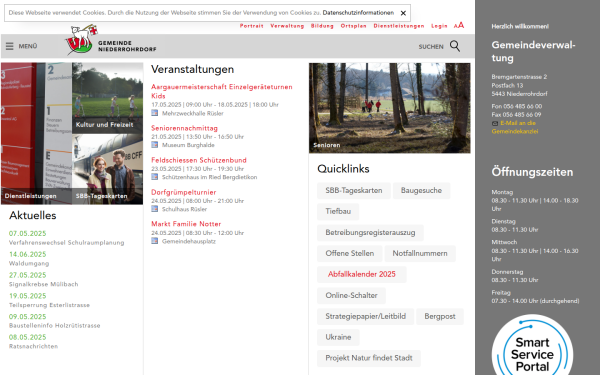Click the Gemeinde Niederrohrdorf logo
This screenshot has width=600, height=375.
point(111,40)
